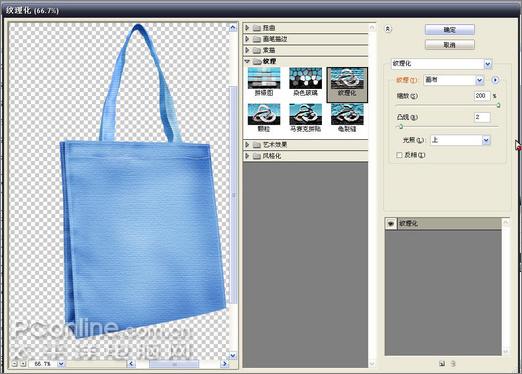522x374 pixels.
Task: Select the 纹理化 effect layer row
Action: tap(444, 224)
